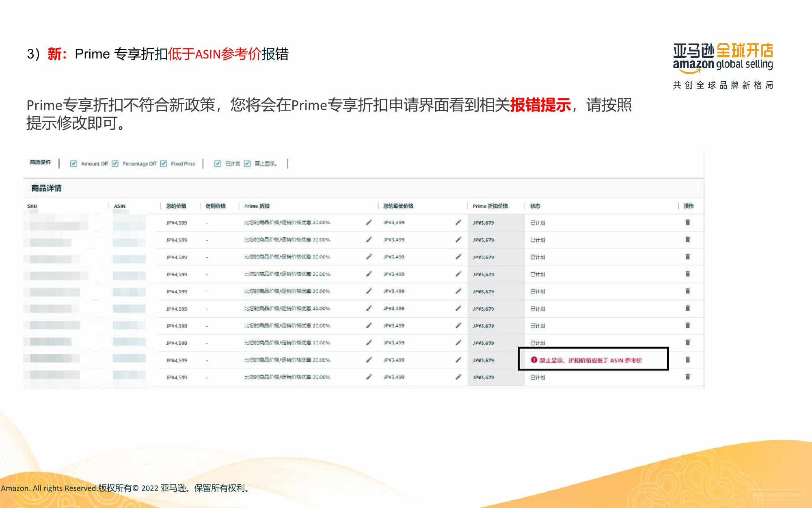Click the Prime 折扣 column header
The image size is (812, 508).
(x=257, y=206)
